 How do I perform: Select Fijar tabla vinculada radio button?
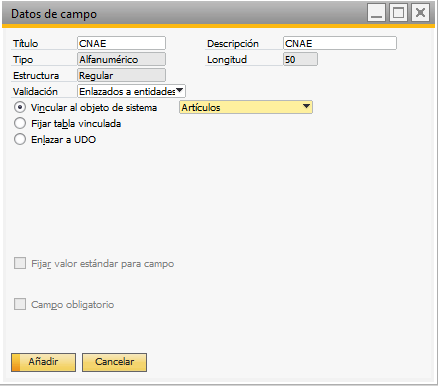pos(20,123)
